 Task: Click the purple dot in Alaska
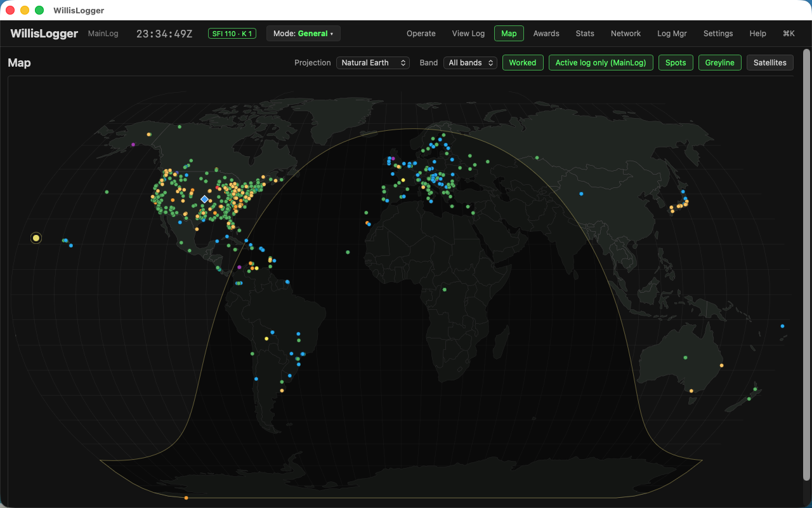click(133, 145)
